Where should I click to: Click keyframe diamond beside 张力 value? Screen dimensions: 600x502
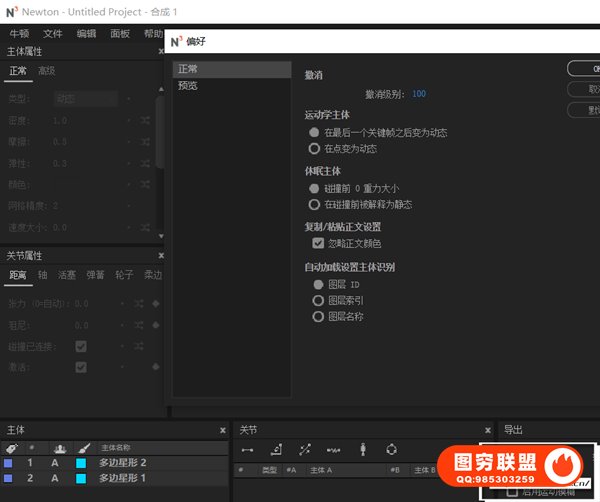[x=155, y=303]
